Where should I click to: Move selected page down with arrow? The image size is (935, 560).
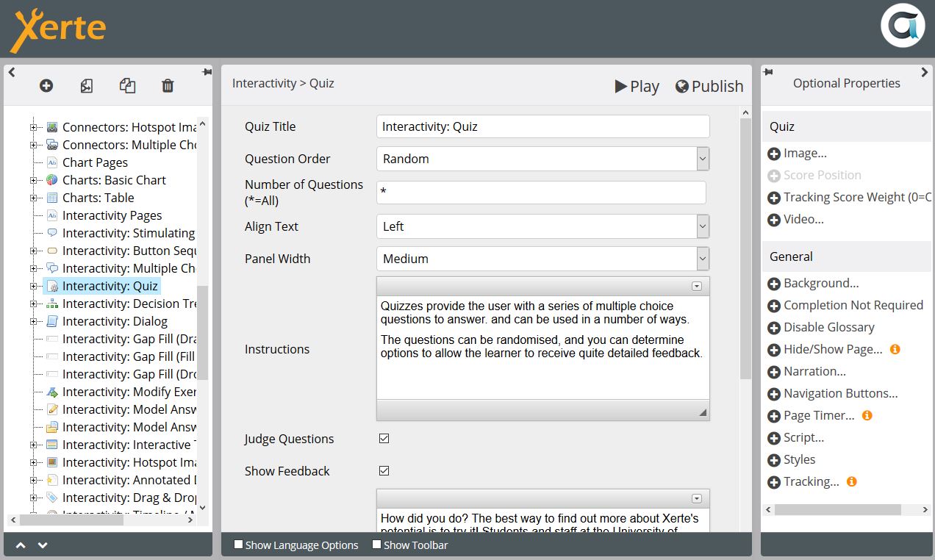[43, 545]
